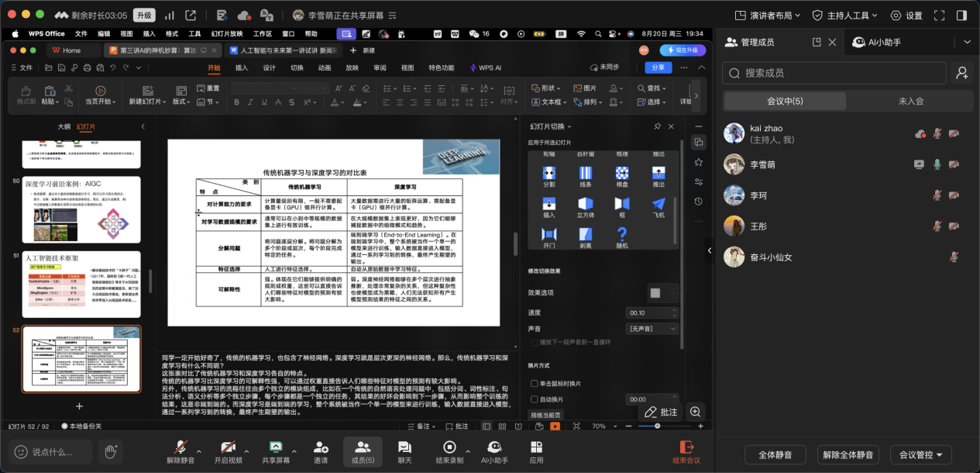Toggle 李雪萌's microphone icon in member list

click(x=937, y=164)
